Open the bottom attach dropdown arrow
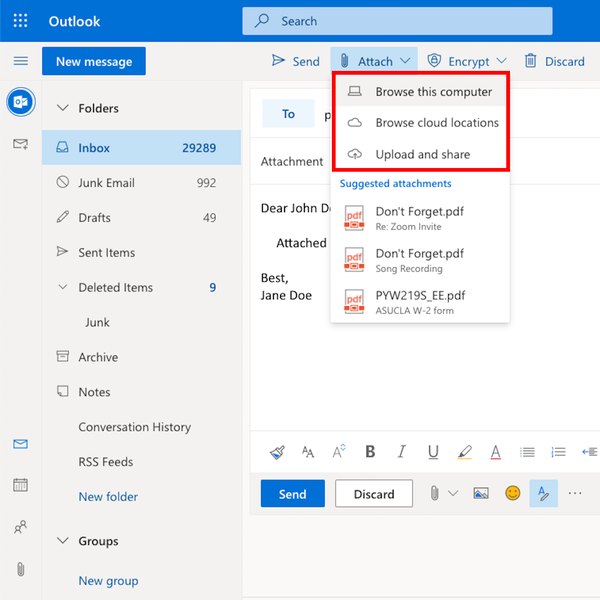This screenshot has height=600, width=600. (453, 493)
